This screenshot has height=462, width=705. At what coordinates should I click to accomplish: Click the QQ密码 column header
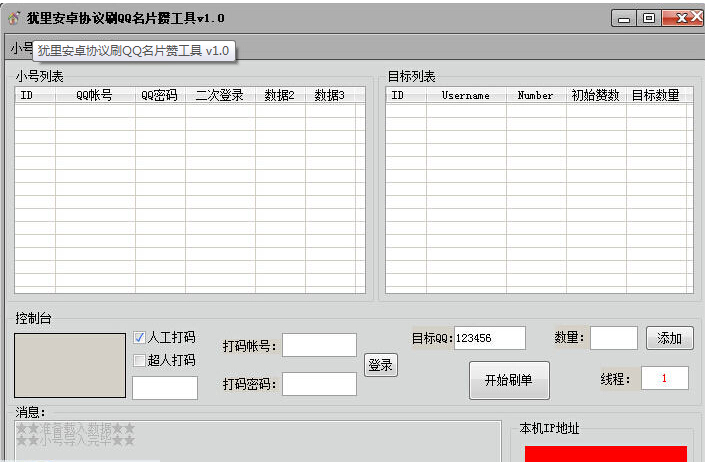click(160, 95)
